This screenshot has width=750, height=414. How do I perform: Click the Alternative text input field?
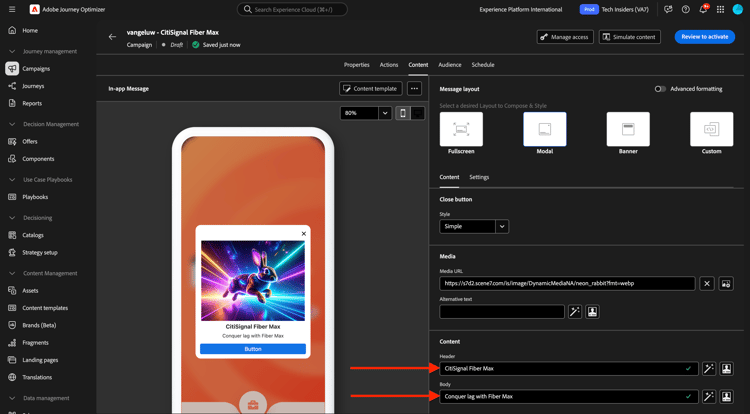tap(502, 312)
